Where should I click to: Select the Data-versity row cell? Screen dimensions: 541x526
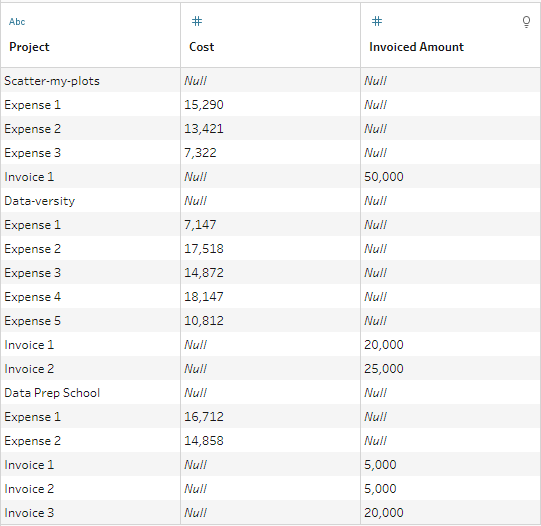click(x=90, y=201)
